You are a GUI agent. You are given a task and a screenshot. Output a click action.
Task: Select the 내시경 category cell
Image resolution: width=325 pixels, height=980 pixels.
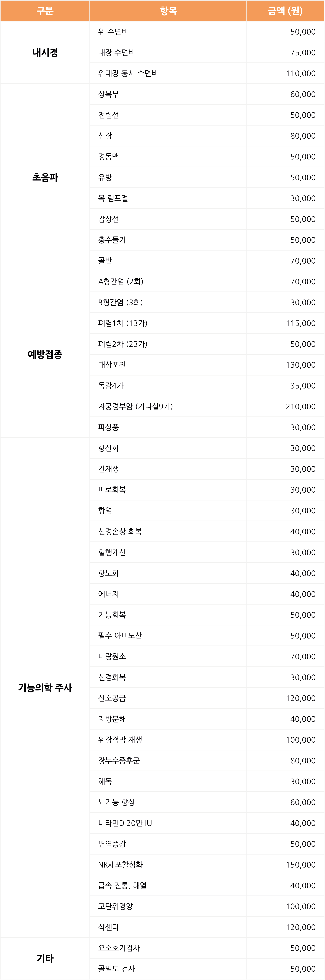pos(45,52)
